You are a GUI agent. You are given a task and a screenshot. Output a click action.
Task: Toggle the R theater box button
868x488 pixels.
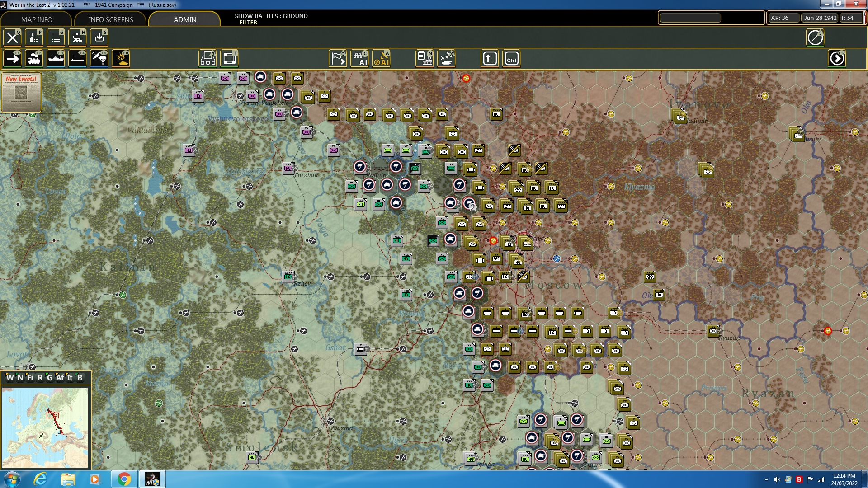(x=40, y=378)
